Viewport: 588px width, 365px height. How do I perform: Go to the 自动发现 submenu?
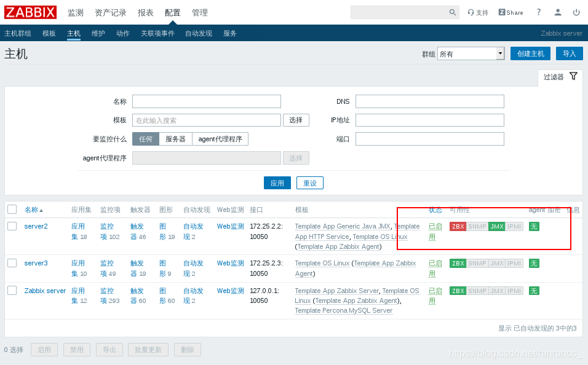[x=199, y=33]
